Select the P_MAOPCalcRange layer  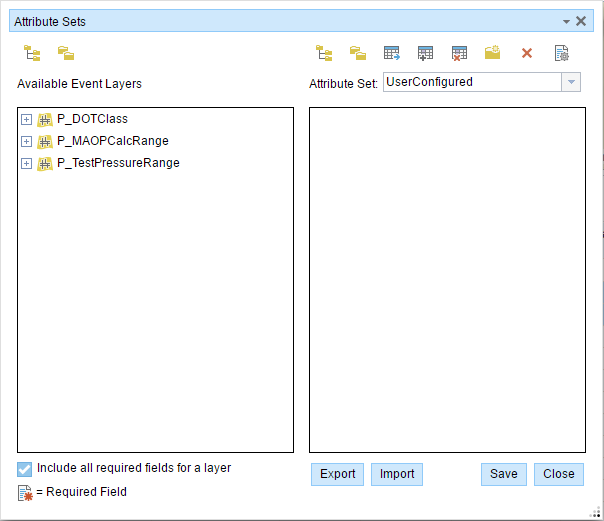[x=112, y=141]
